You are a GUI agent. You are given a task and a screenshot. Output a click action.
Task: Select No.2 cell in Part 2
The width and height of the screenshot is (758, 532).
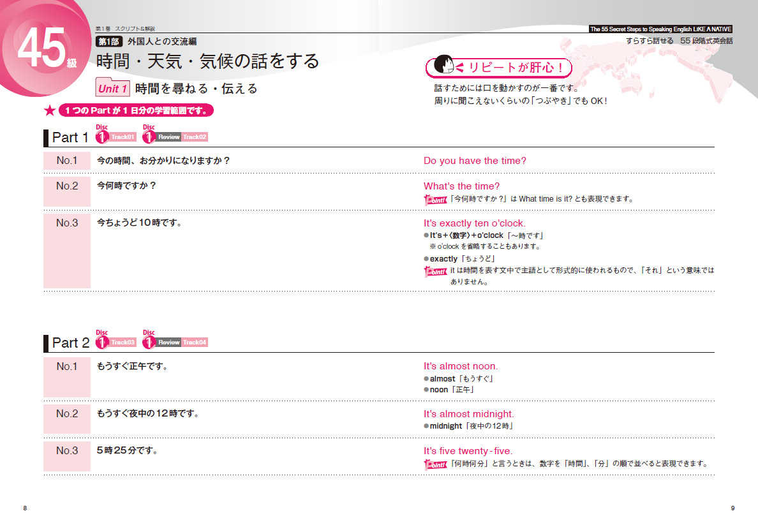coord(67,419)
